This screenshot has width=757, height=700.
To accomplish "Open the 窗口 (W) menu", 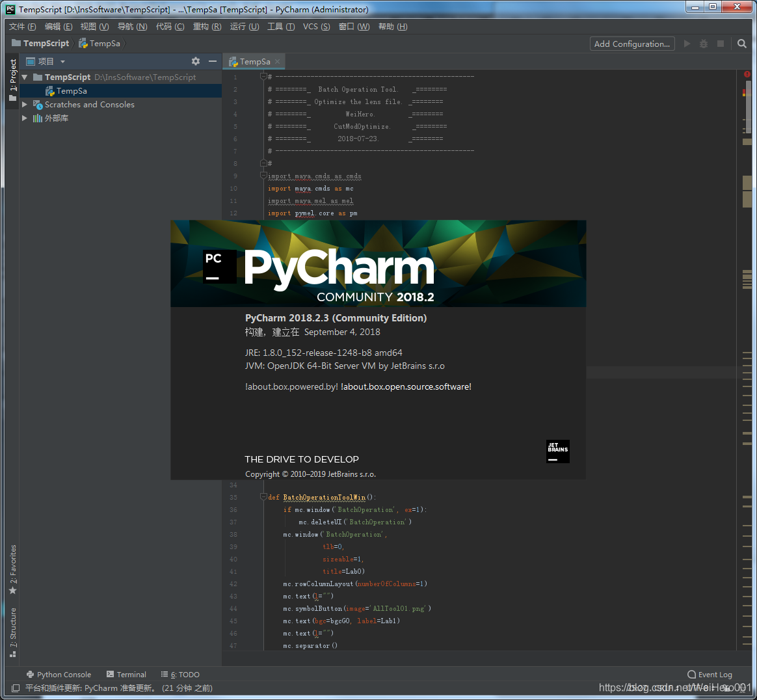I will [x=354, y=27].
